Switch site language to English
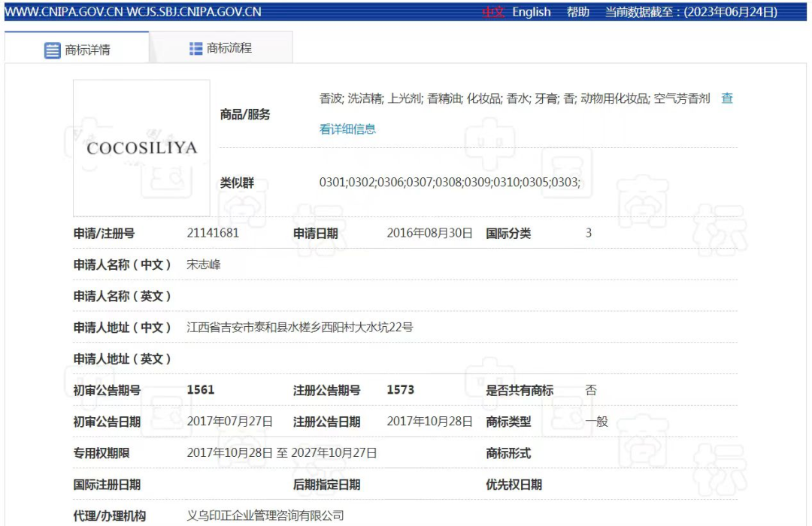812x526 pixels. click(532, 12)
